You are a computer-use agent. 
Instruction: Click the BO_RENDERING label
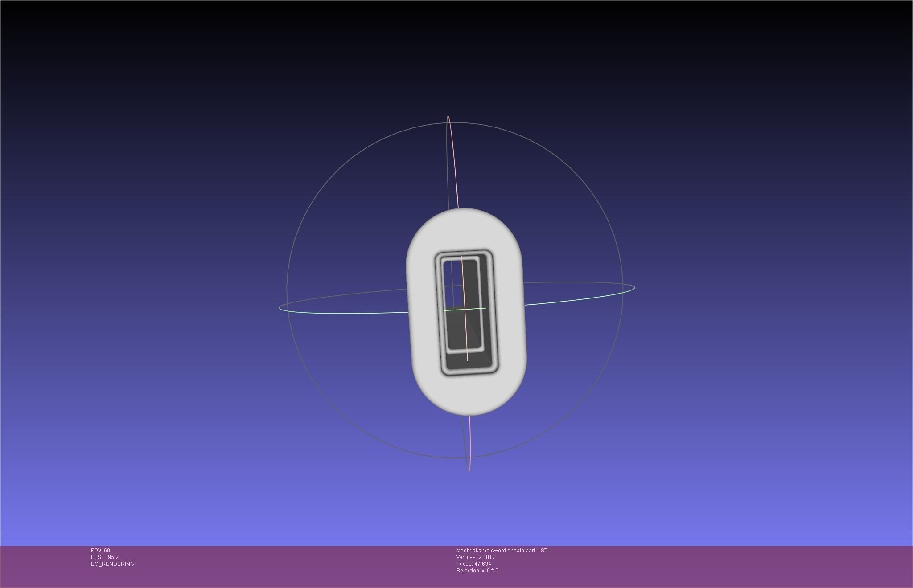[112, 564]
